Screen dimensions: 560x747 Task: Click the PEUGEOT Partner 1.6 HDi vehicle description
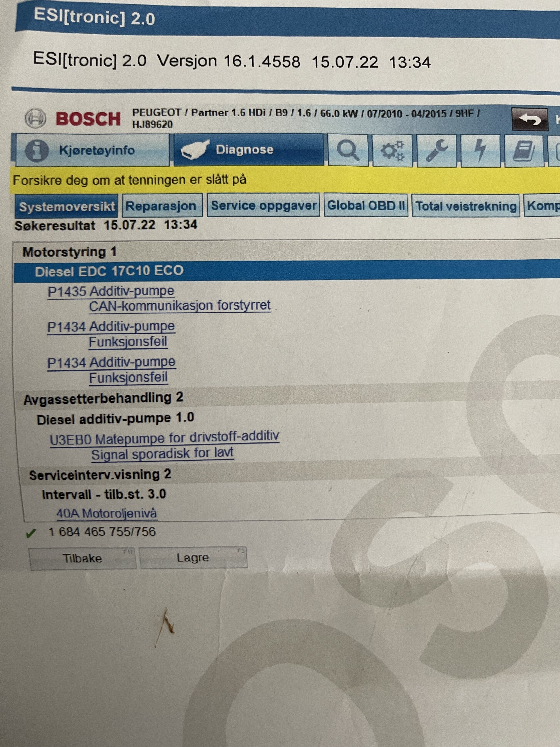pos(306,113)
